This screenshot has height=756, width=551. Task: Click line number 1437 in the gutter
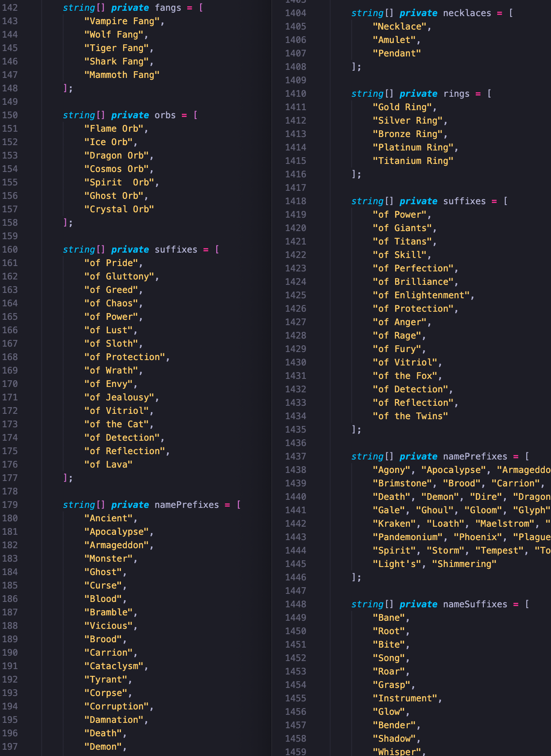pyautogui.click(x=296, y=456)
